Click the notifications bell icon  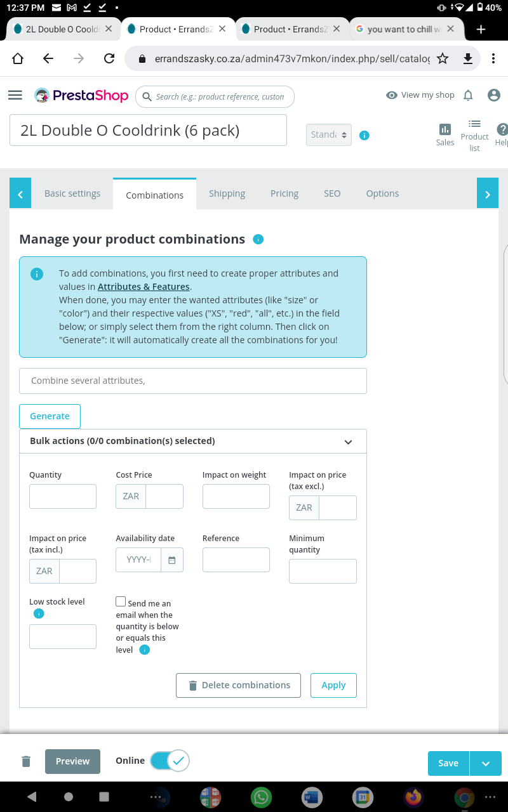tap(468, 95)
